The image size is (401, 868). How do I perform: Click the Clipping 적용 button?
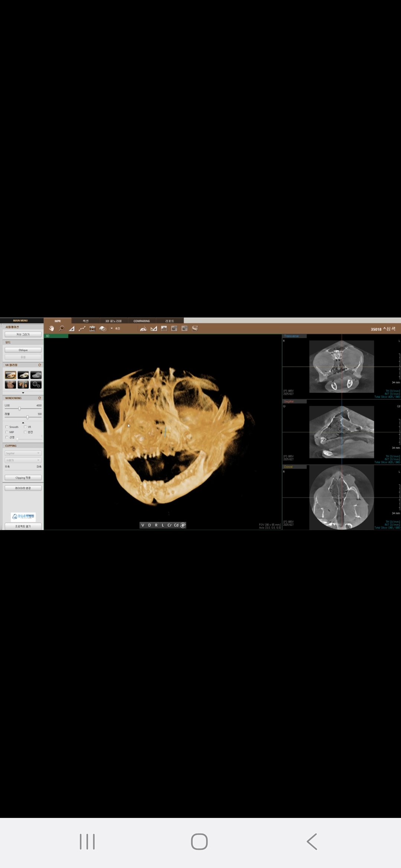23,478
